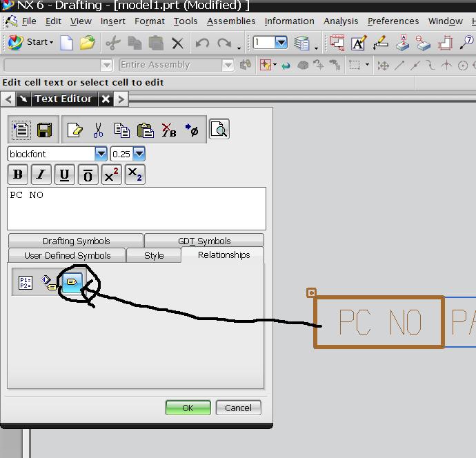Open the 0.25 text size dropdown
The image size is (476, 458).
point(139,154)
